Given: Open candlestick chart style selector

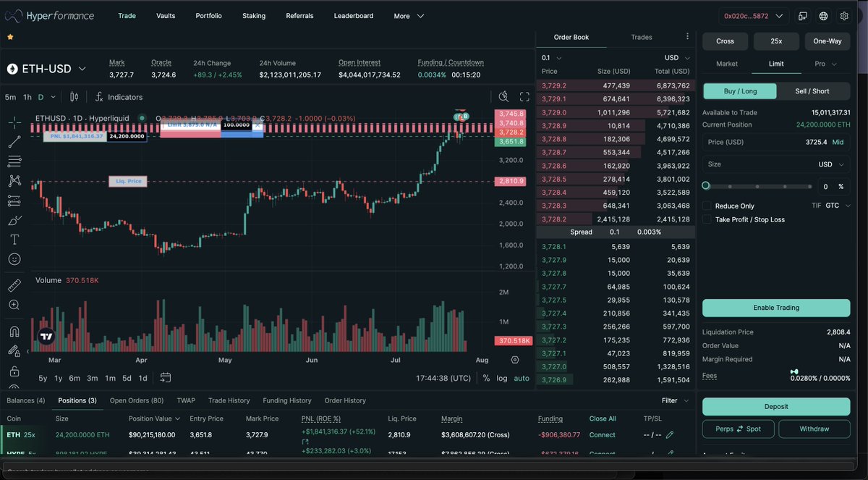Looking at the screenshot, I should [74, 97].
